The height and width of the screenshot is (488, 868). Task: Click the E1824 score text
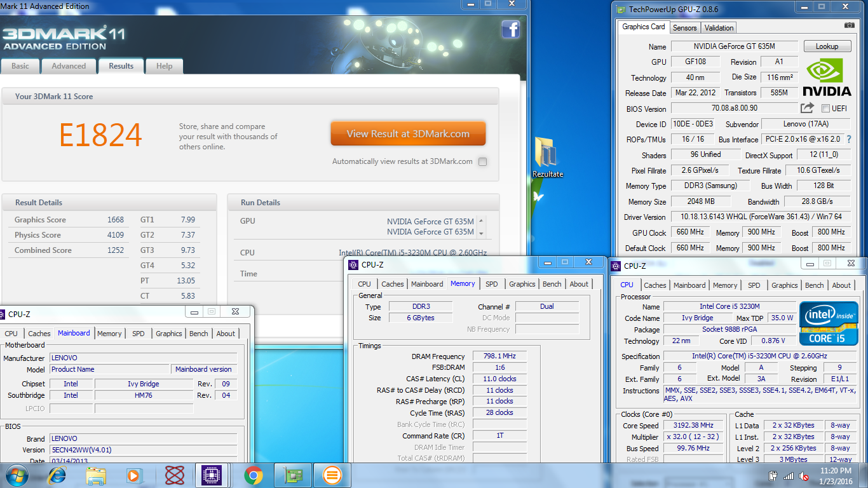(x=100, y=135)
